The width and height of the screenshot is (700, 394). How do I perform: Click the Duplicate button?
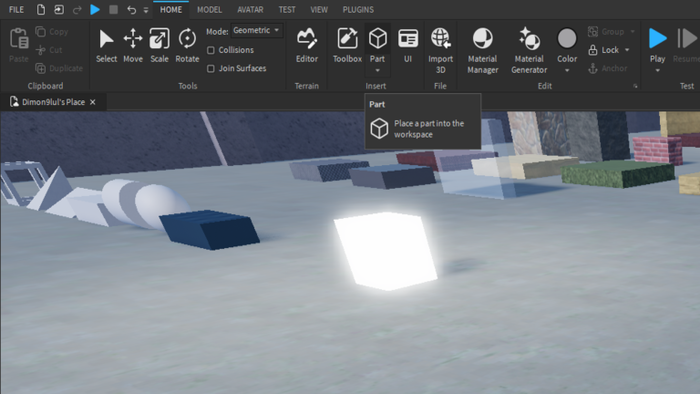59,68
